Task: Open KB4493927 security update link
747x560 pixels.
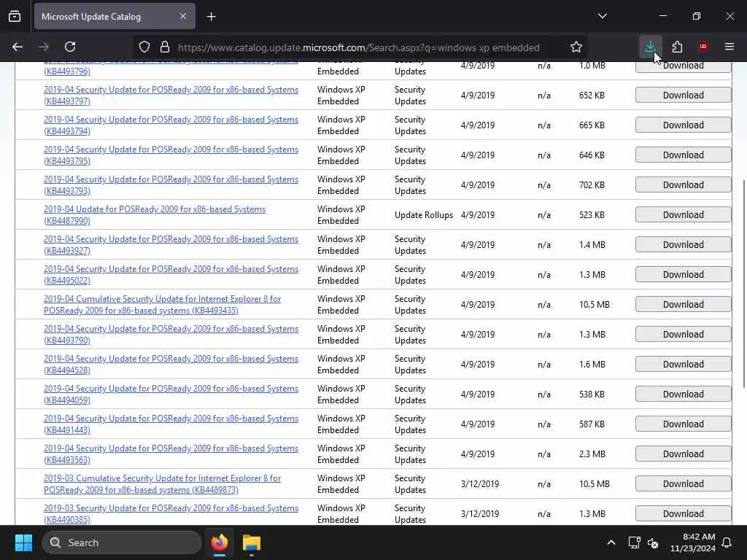Action: [171, 245]
